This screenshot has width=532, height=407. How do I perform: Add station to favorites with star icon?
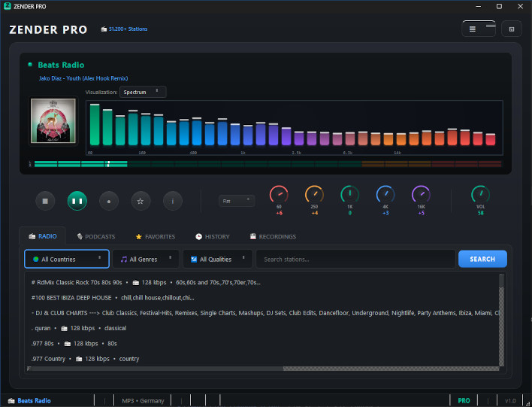pos(141,201)
